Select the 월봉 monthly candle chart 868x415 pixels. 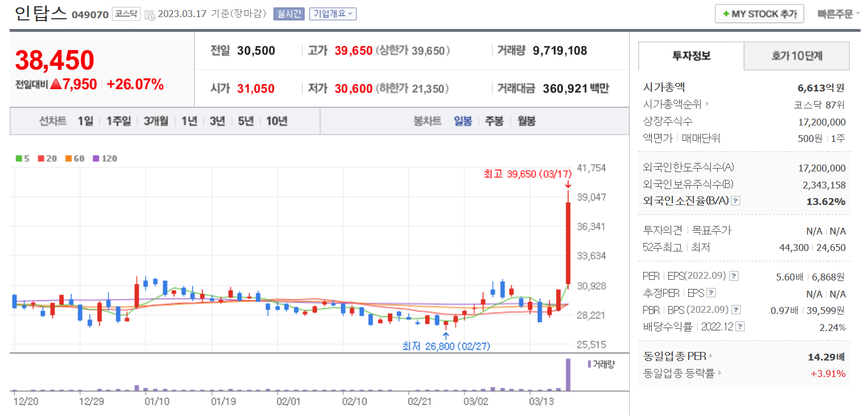coord(526,121)
